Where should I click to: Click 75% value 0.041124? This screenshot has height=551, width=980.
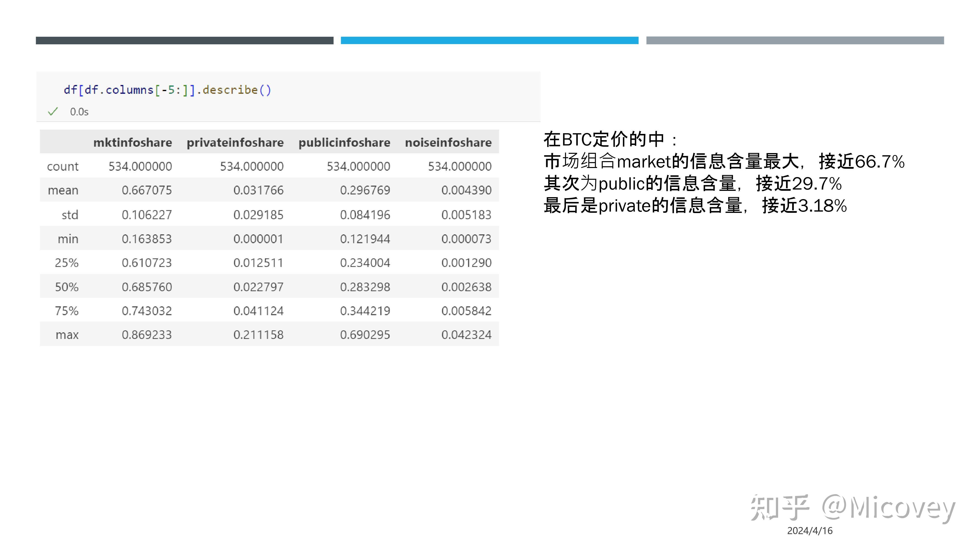point(258,311)
